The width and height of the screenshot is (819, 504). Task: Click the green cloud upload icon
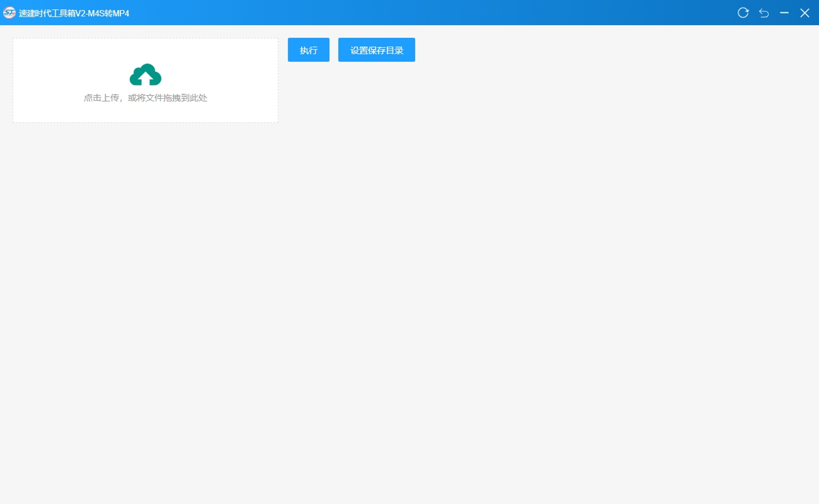pyautogui.click(x=145, y=75)
